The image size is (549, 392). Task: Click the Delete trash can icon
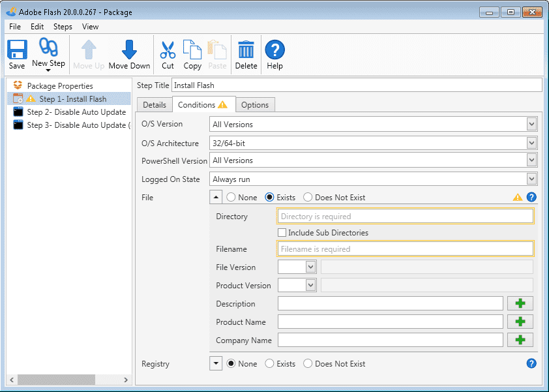click(x=246, y=50)
